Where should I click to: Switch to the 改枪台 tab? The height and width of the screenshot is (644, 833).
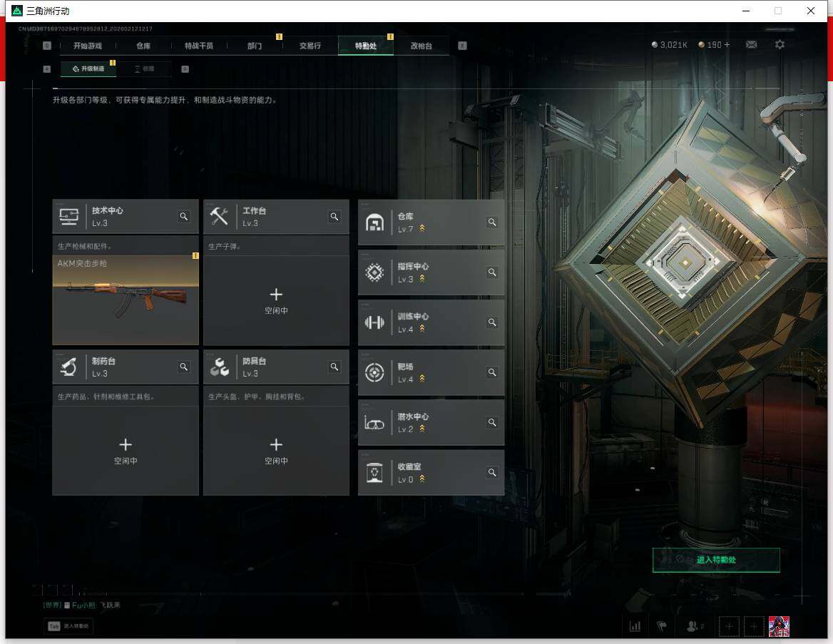pos(421,46)
